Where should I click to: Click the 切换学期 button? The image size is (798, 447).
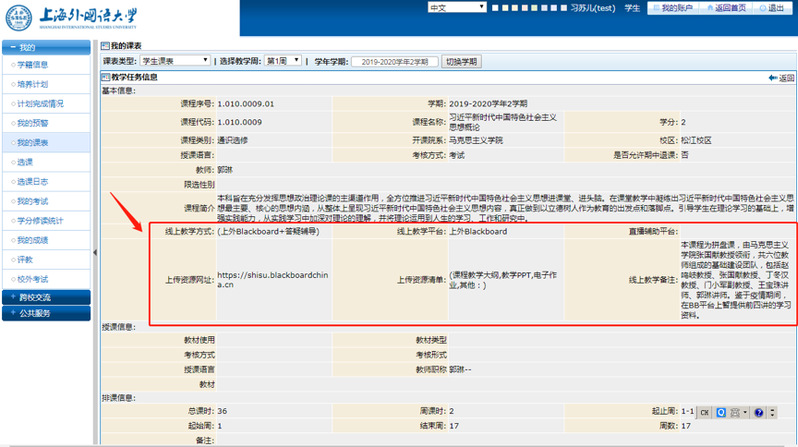point(461,61)
